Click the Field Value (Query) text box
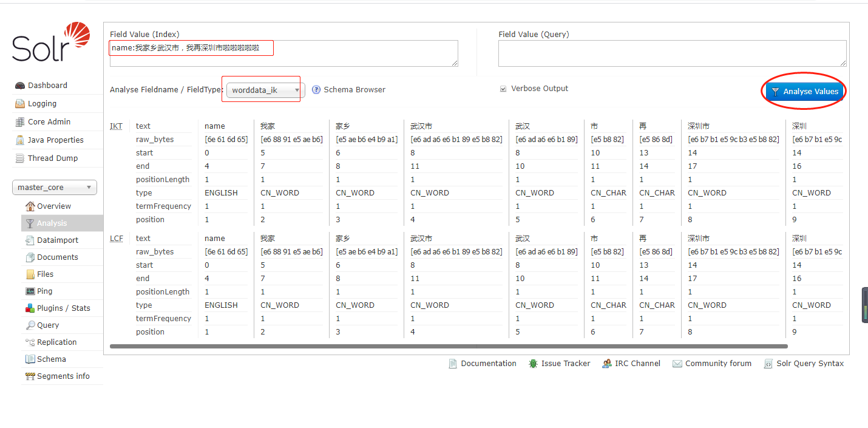This screenshot has height=428, width=868. pos(672,53)
